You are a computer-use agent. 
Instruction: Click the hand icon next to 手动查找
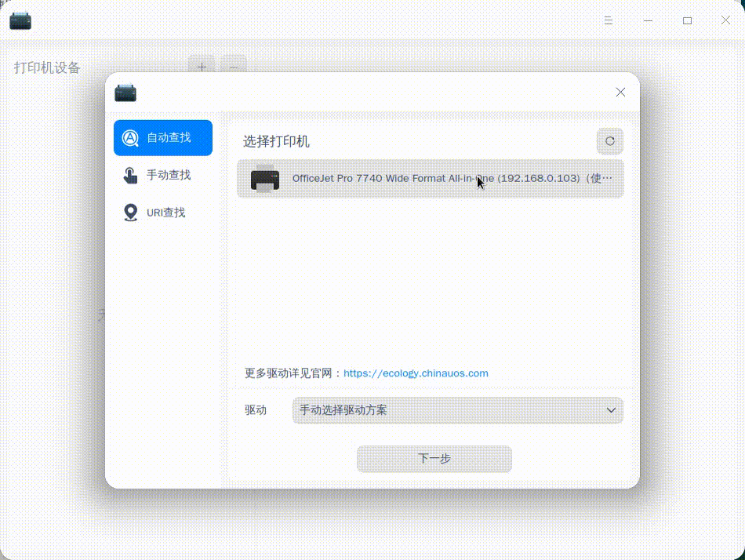tap(130, 174)
